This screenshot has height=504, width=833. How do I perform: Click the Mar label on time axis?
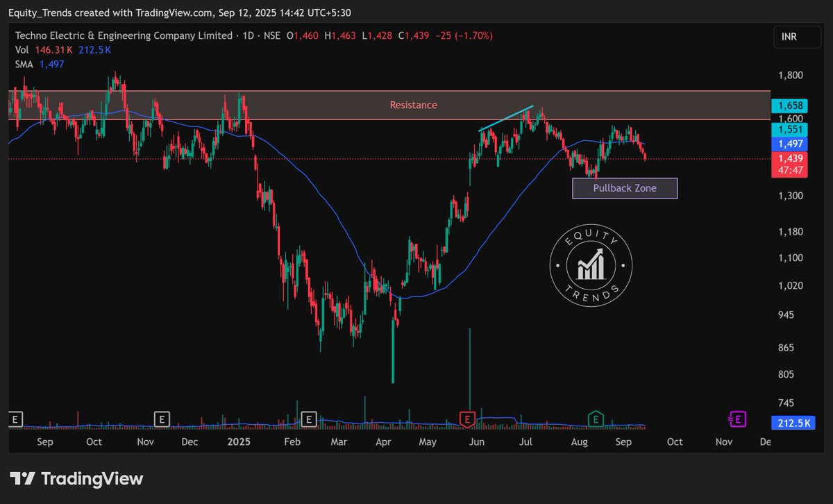point(338,442)
